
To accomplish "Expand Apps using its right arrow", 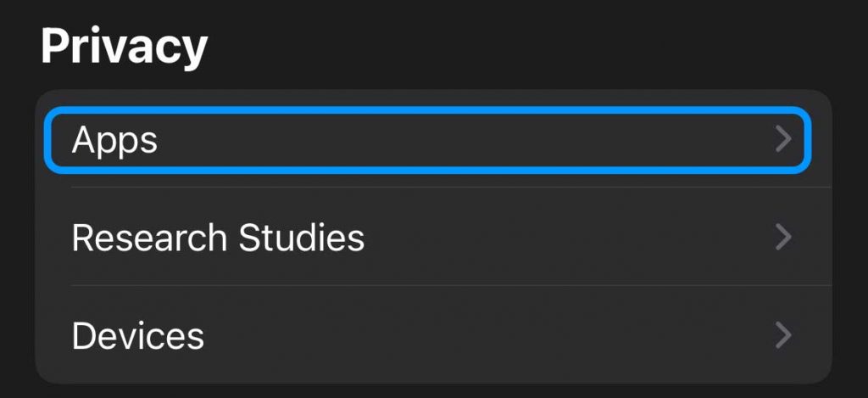I will coord(783,139).
